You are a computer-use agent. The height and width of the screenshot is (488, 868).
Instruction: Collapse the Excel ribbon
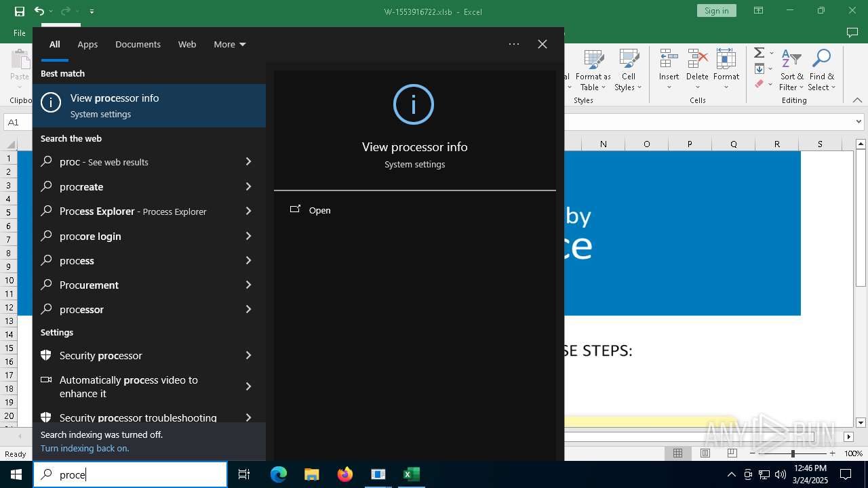click(857, 100)
